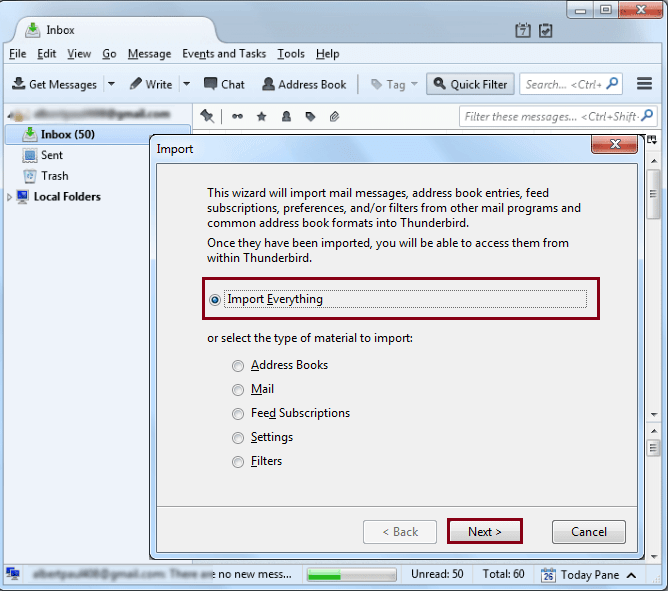Click in the global Search field
This screenshot has height=591, width=668.
[571, 84]
